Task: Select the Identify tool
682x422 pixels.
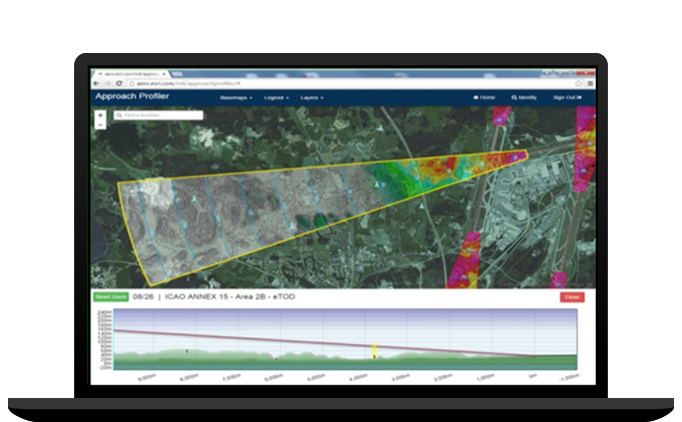Action: tap(524, 98)
